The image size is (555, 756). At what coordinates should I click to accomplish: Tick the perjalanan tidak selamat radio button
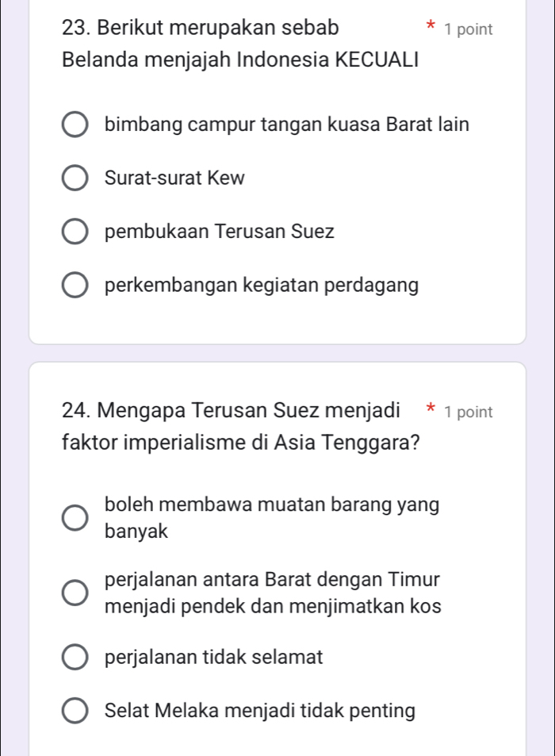click(x=75, y=658)
